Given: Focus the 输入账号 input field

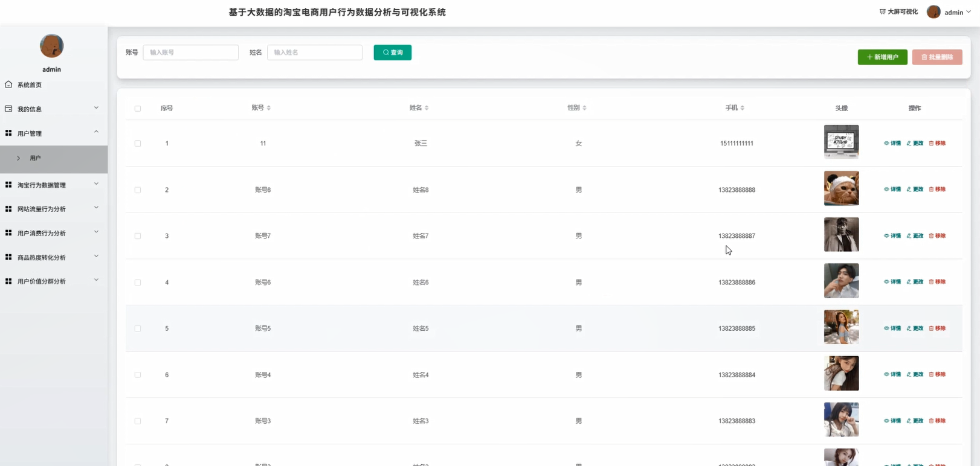Looking at the screenshot, I should (x=191, y=53).
